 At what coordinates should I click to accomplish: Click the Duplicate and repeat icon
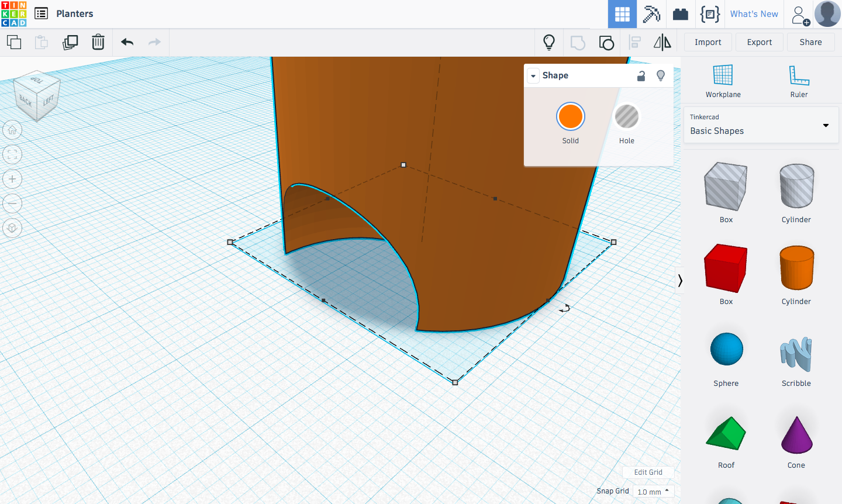point(70,42)
